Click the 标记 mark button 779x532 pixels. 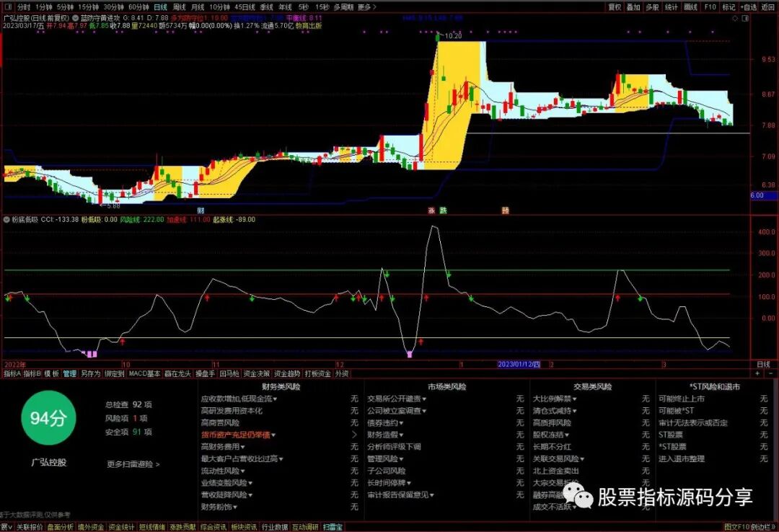point(729,7)
